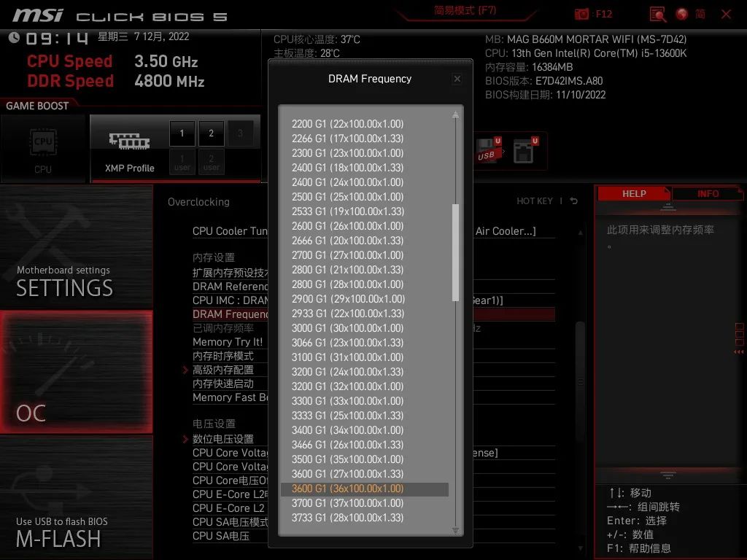Select 3333 G1 (25x100.00x1.33)
The width and height of the screenshot is (747, 560).
(347, 416)
